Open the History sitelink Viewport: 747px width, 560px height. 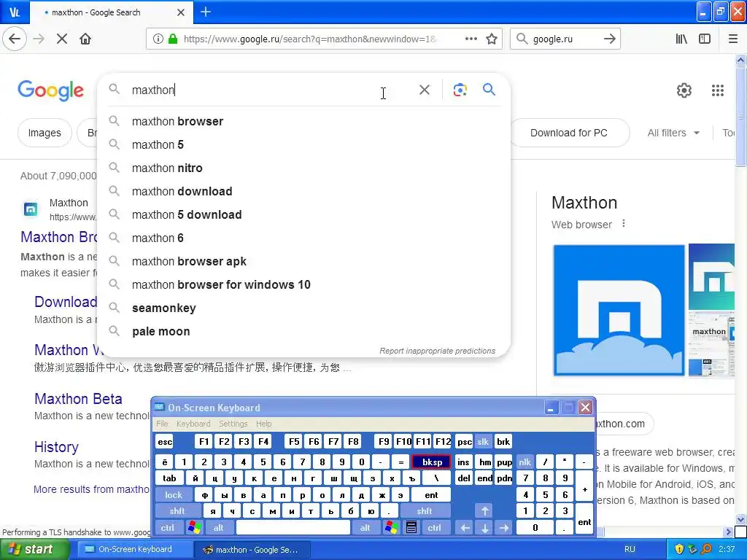click(x=56, y=447)
